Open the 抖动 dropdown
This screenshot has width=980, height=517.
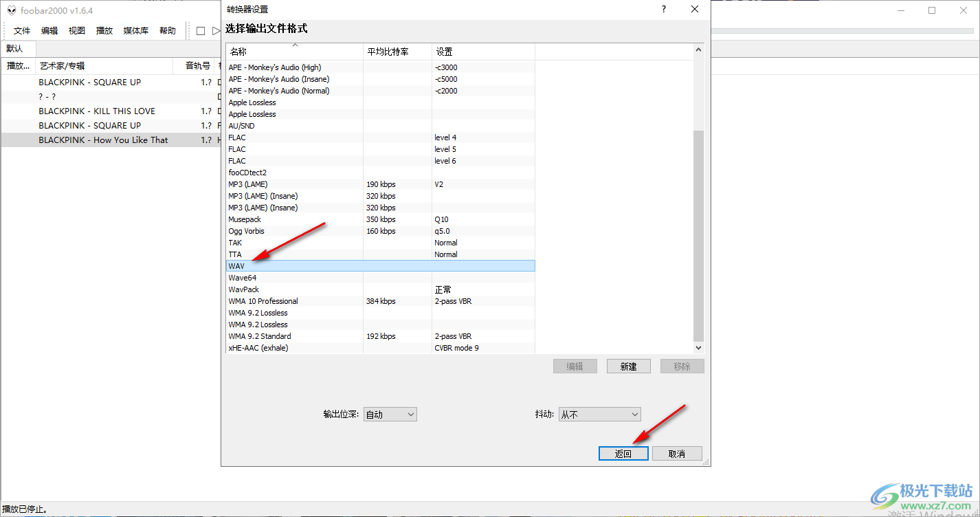(599, 415)
